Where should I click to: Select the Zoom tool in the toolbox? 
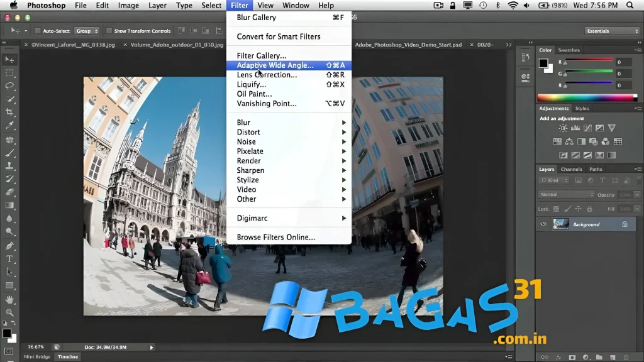(x=9, y=313)
